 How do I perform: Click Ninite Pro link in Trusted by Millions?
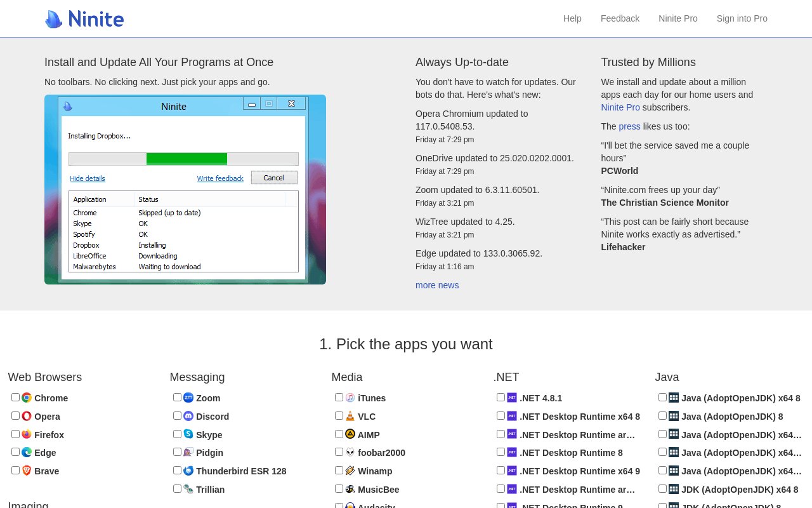620,107
